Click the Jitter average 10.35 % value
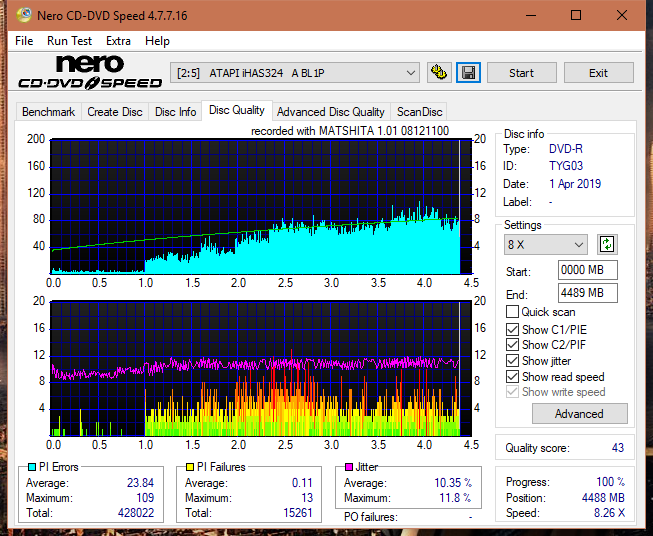653x536 pixels. (x=453, y=483)
